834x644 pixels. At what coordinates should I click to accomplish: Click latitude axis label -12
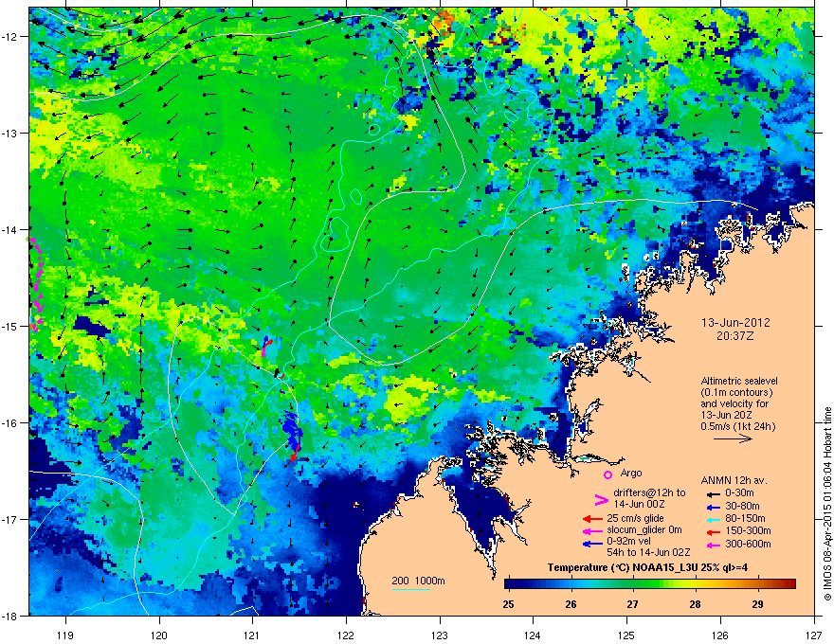tap(9, 36)
